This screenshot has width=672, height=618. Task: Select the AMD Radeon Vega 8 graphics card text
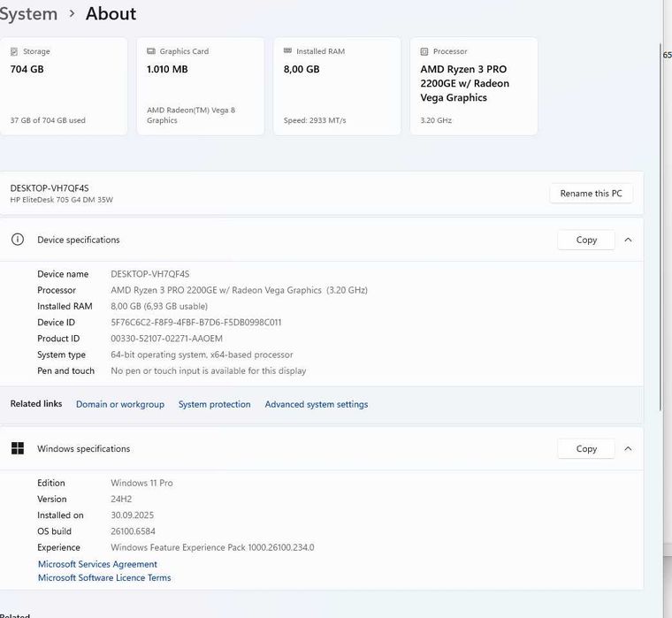click(191, 115)
